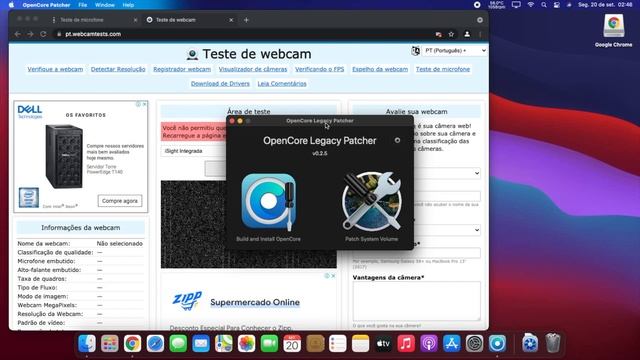The width and height of the screenshot is (640, 360).
Task: Open the File menu
Action: (x=83, y=5)
